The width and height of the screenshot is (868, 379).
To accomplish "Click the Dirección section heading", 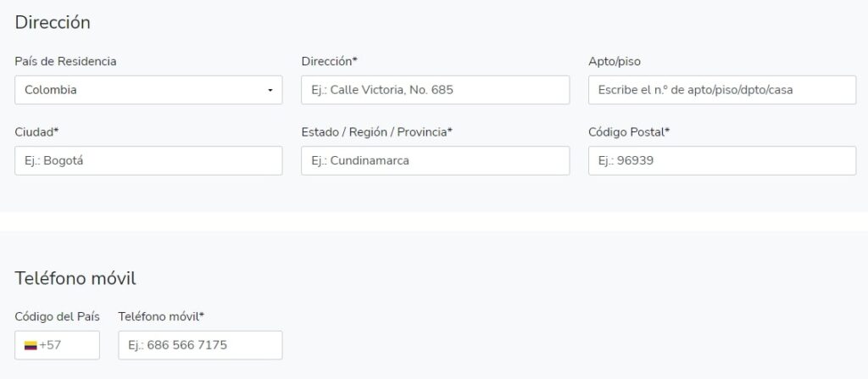I will [x=53, y=23].
